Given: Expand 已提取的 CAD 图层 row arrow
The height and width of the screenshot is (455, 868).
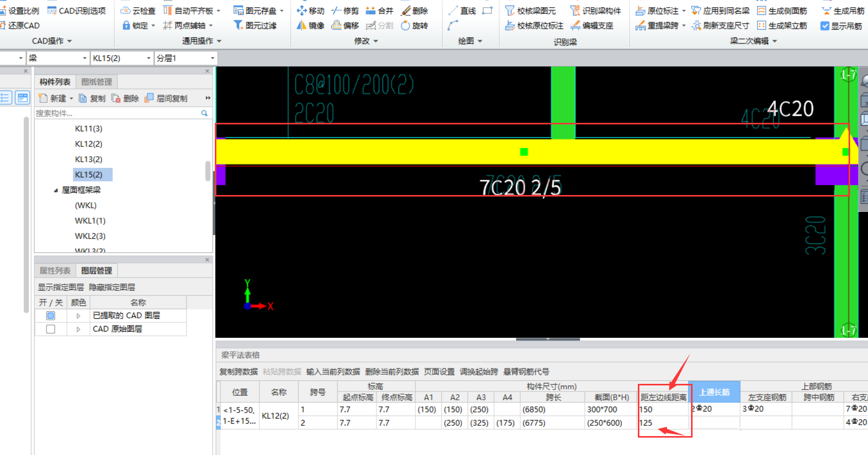Looking at the screenshot, I should click(x=78, y=316).
